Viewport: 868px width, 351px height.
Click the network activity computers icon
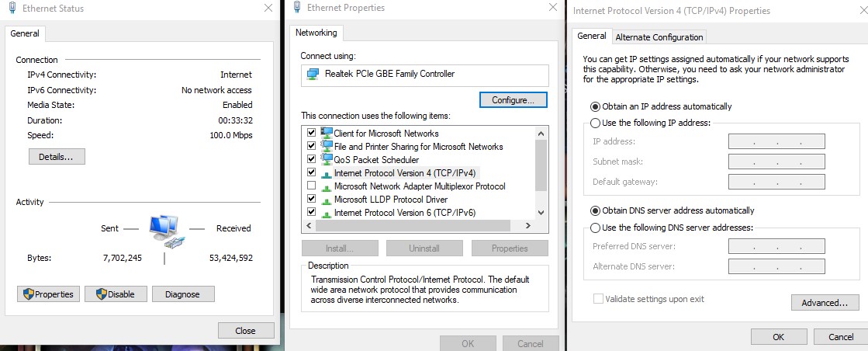coord(164,231)
